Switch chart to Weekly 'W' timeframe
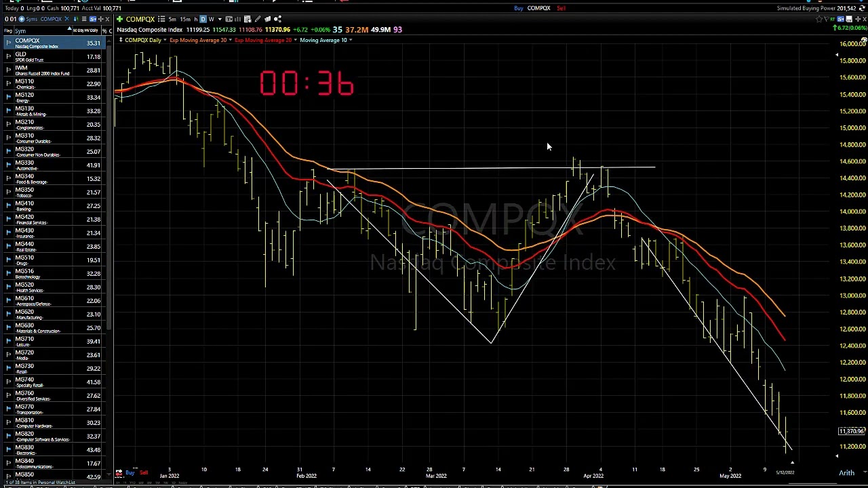Image resolution: width=868 pixels, height=488 pixels. [x=212, y=19]
